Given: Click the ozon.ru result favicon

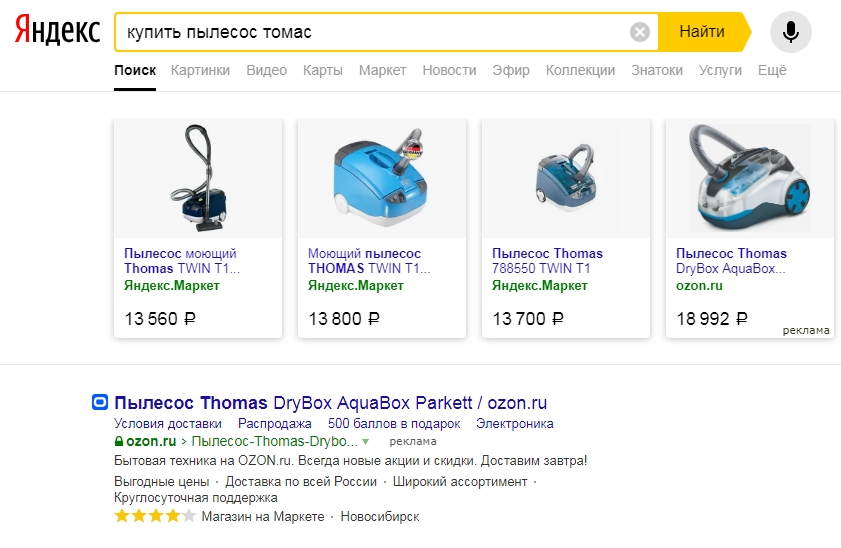Looking at the screenshot, I should coord(99,403).
